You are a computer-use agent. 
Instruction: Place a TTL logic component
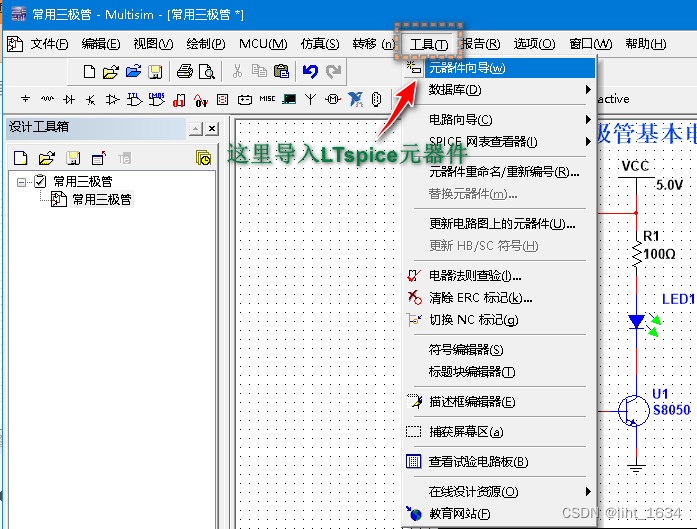(x=134, y=100)
